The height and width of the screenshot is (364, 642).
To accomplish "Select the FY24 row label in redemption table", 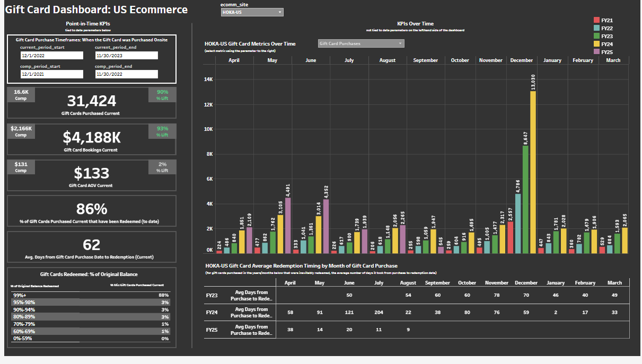I will click(x=212, y=313).
